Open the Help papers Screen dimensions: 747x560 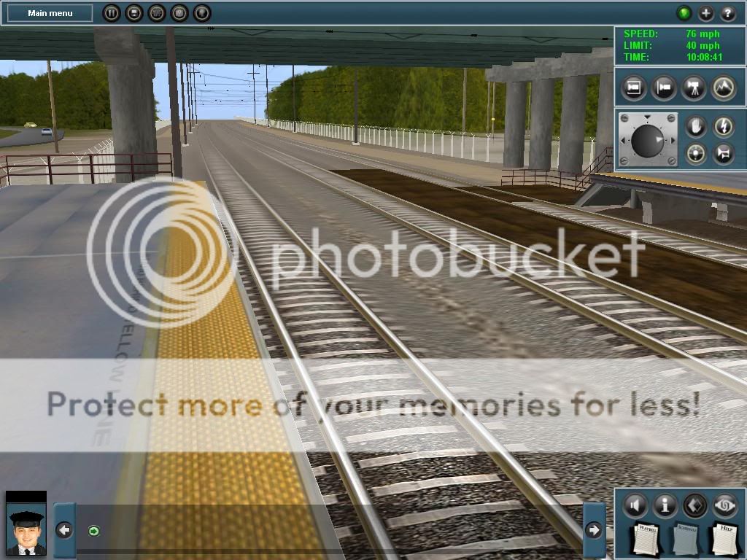pos(725,538)
